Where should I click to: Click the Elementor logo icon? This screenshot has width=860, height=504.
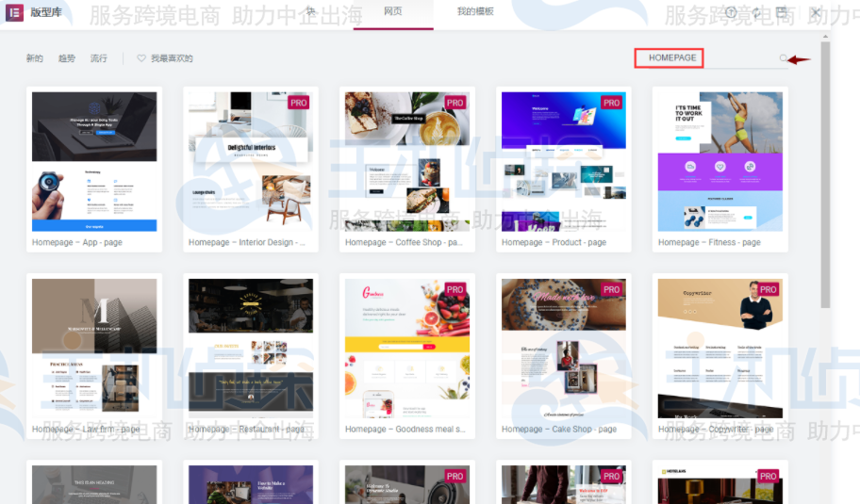[x=14, y=12]
